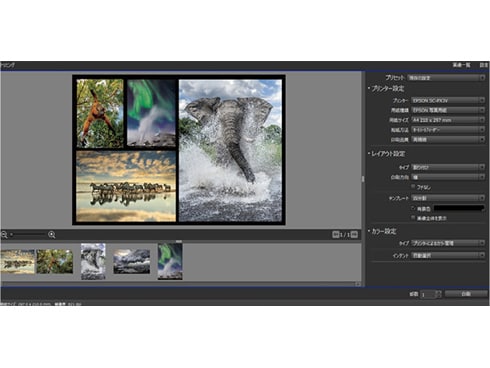The height and width of the screenshot is (368, 490).
Task: Toggle the フチなし checkbox
Action: [x=413, y=187]
